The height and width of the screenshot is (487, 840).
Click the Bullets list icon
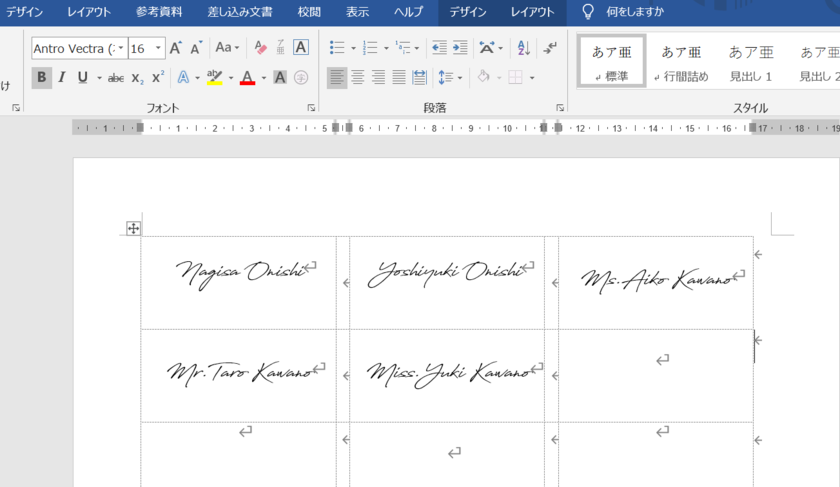[x=337, y=48]
